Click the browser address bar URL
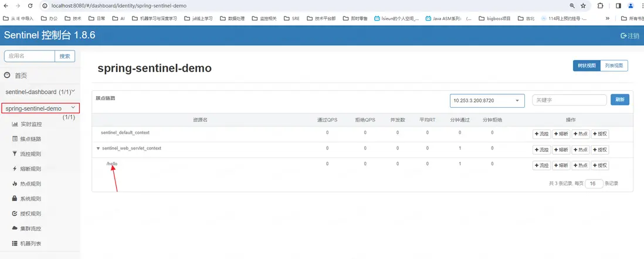 point(118,6)
